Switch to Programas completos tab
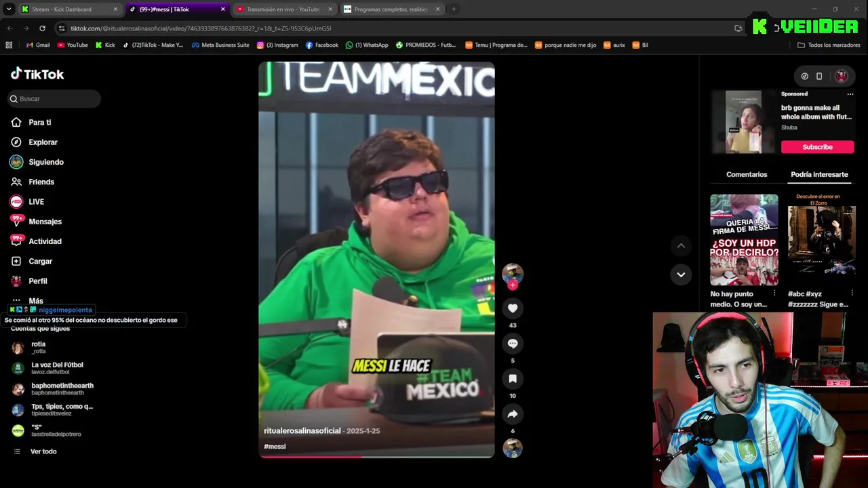 (x=391, y=9)
